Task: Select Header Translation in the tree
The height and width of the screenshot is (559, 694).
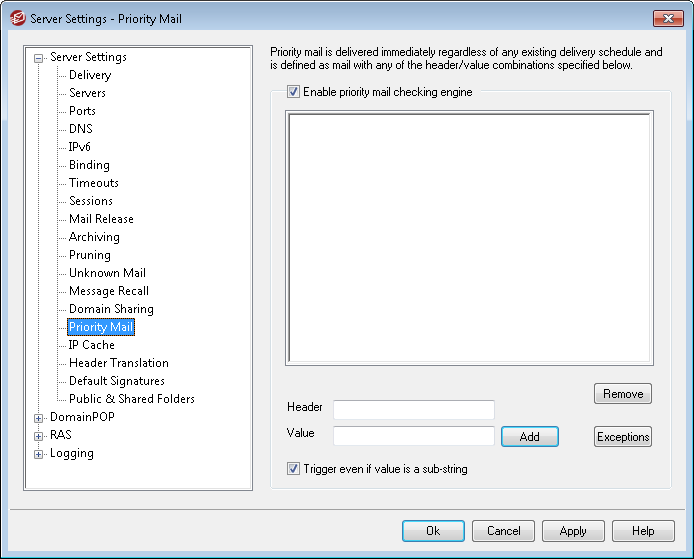Action: point(118,363)
